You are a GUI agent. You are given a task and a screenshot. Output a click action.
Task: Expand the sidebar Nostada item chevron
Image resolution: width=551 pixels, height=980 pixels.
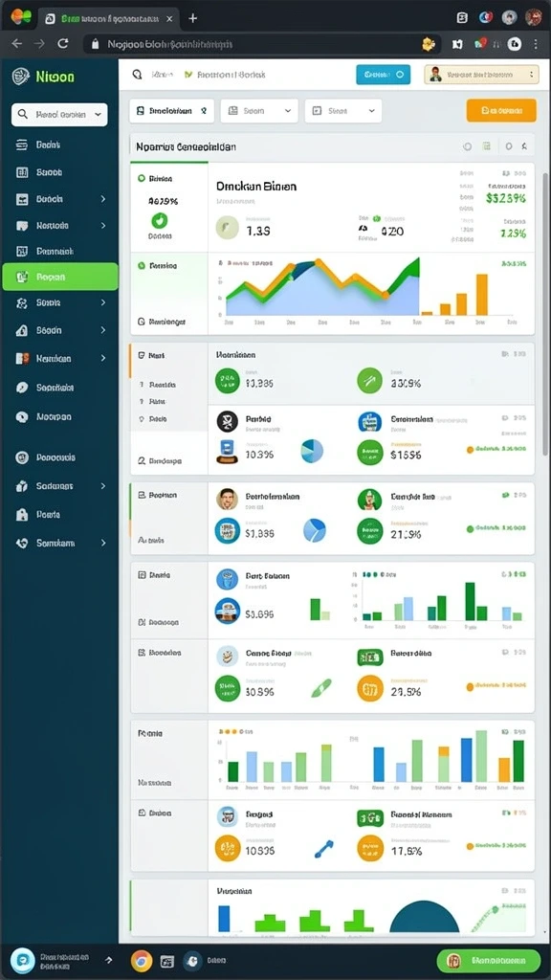tap(103, 225)
